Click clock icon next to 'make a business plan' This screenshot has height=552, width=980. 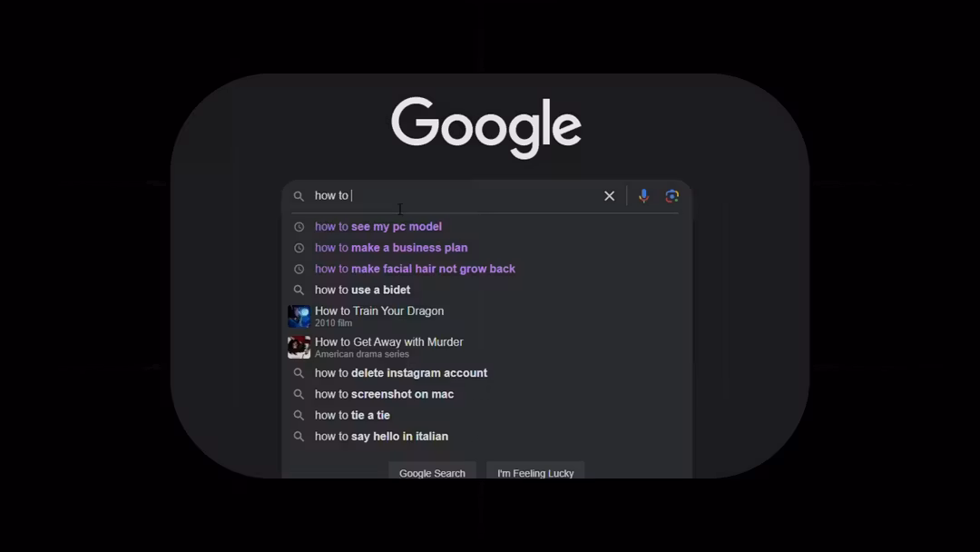[299, 248]
